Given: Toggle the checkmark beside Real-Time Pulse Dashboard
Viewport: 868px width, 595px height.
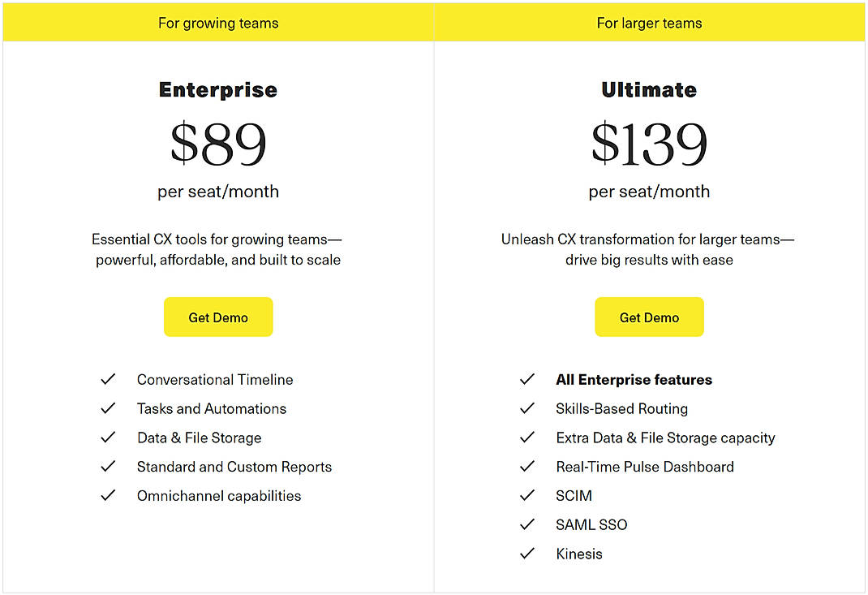Looking at the screenshot, I should pyautogui.click(x=527, y=467).
